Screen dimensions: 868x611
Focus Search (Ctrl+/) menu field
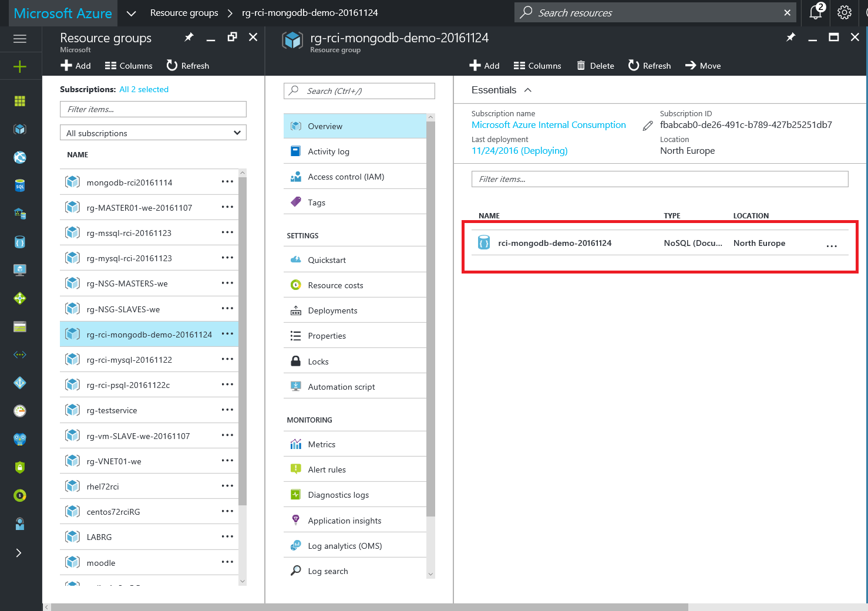359,91
